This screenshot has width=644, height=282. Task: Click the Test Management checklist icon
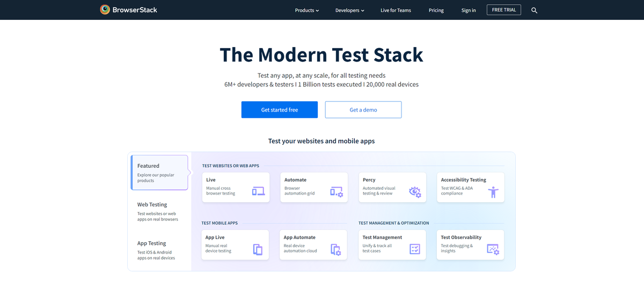coord(415,249)
